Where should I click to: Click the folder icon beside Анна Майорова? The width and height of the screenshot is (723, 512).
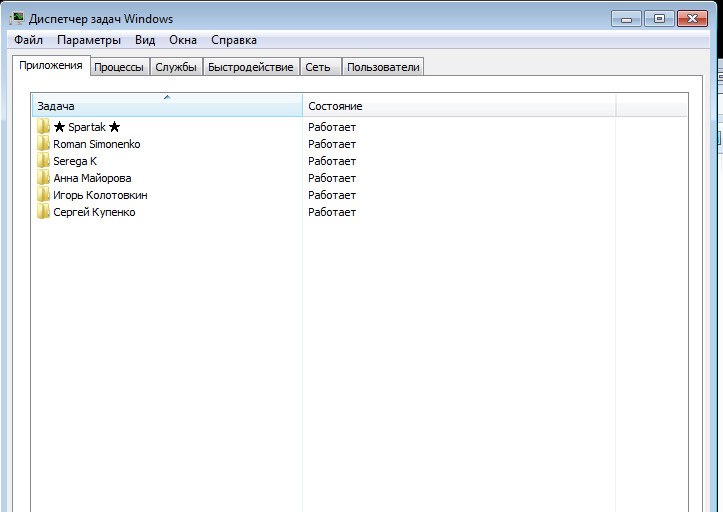coord(43,178)
